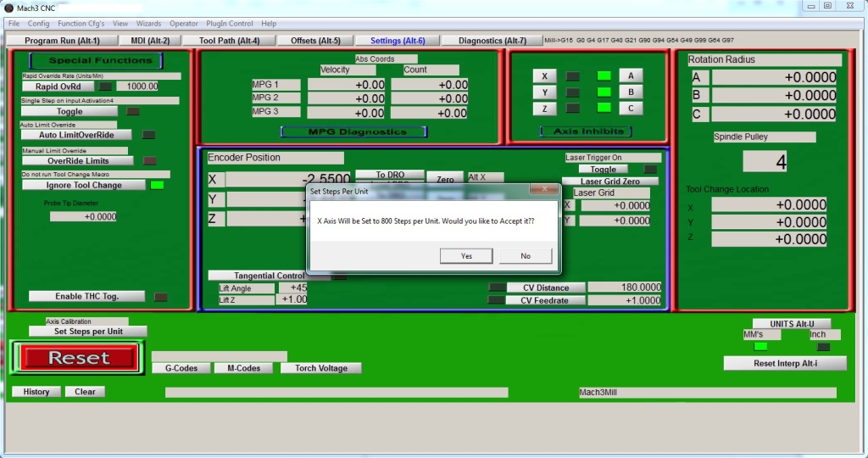Switch to Tool Path (Alt-4) tab
Image resolution: width=868 pixels, height=458 pixels.
(x=229, y=41)
